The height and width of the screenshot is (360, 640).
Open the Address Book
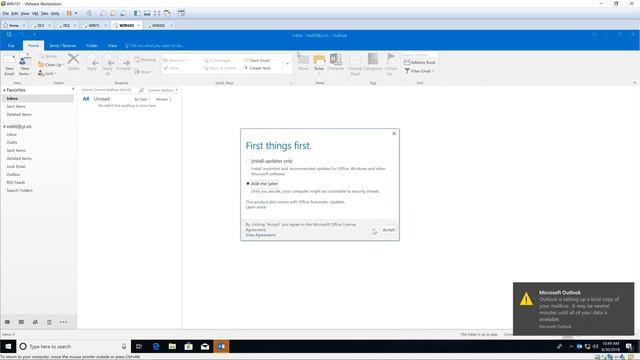click(420, 62)
